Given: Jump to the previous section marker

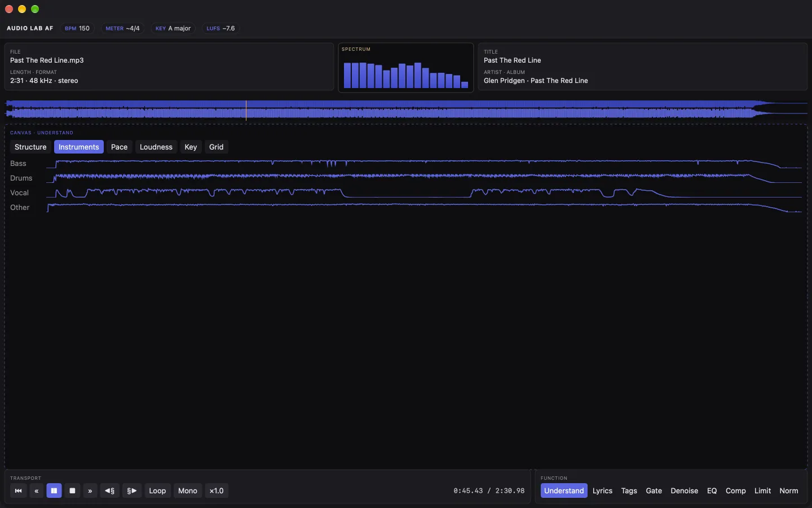Looking at the screenshot, I should tap(110, 491).
